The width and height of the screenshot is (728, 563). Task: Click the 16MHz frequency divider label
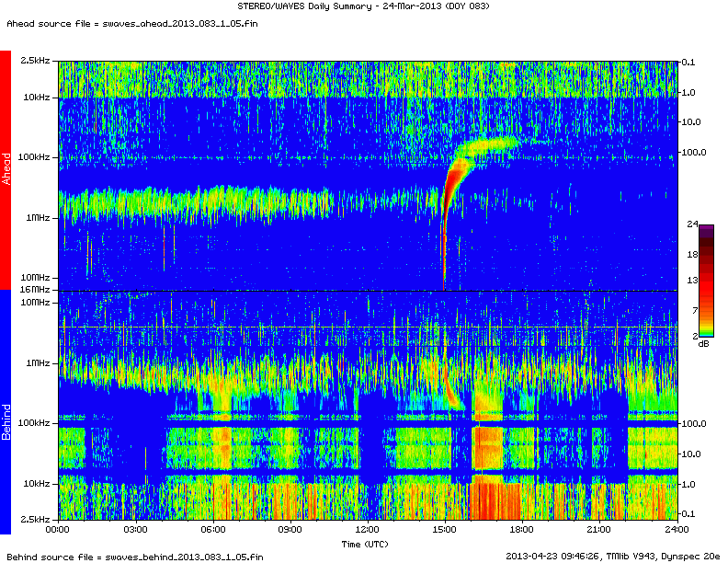coord(35,291)
